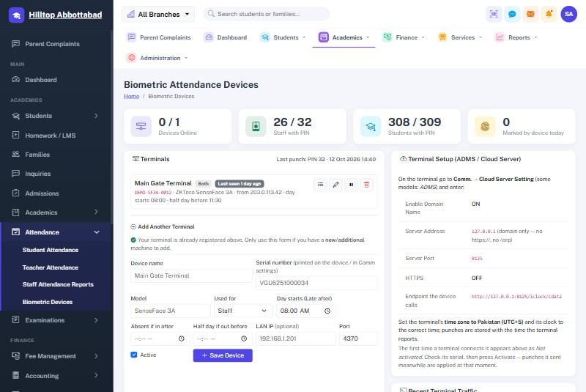The width and height of the screenshot is (586, 392).
Task: Open the chat messages icon
Action: pyautogui.click(x=512, y=14)
